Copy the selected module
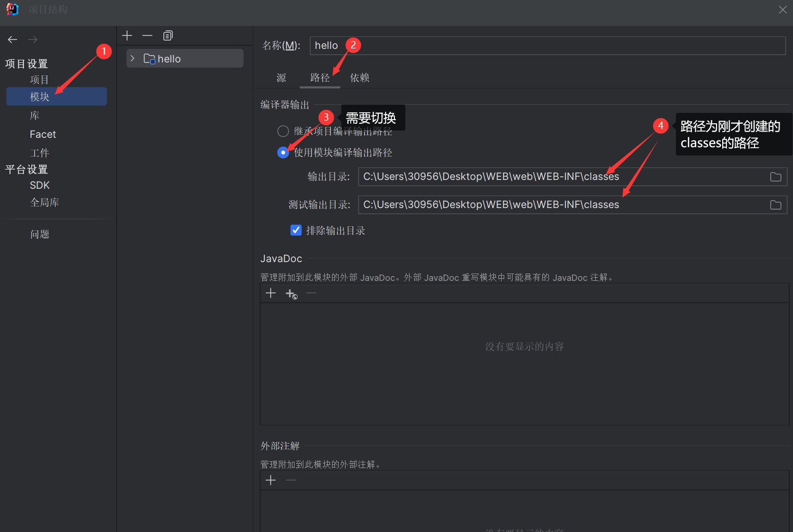 168,35
